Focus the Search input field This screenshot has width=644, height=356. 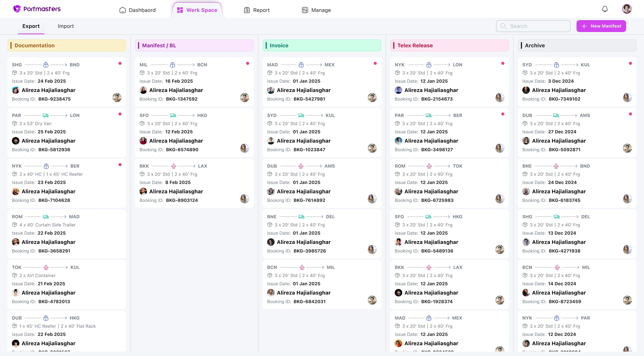pos(537,26)
